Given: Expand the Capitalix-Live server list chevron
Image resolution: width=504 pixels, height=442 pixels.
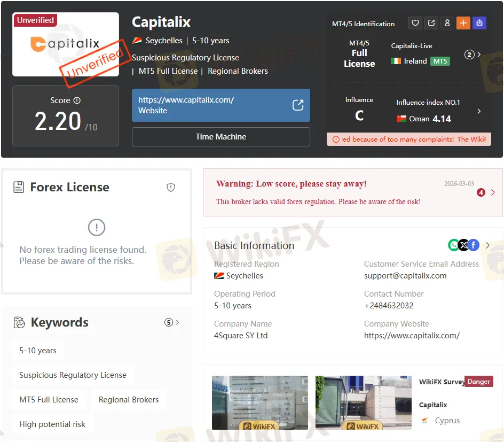Looking at the screenshot, I should pyautogui.click(x=479, y=55).
